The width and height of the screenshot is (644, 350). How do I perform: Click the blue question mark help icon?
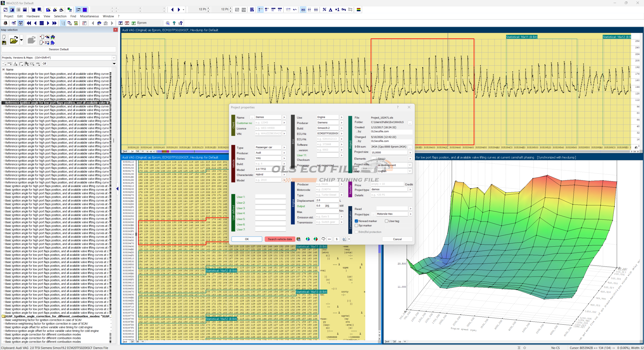[174, 23]
